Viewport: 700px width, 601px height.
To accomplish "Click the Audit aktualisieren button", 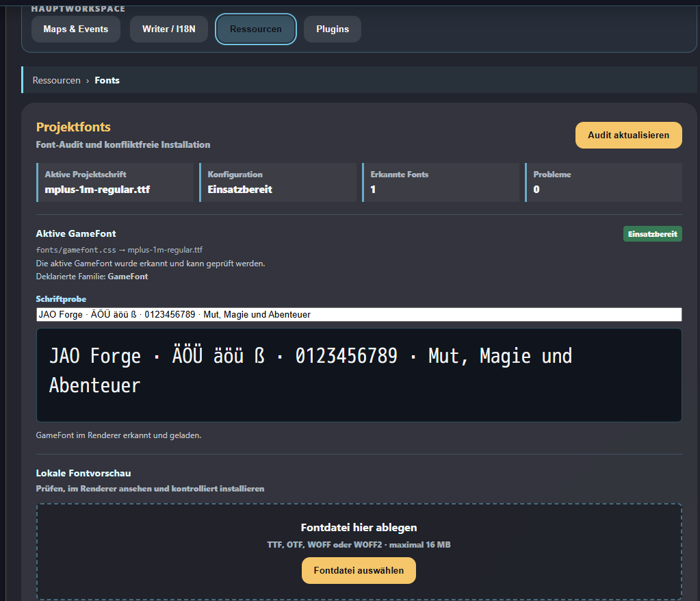I will coord(629,136).
